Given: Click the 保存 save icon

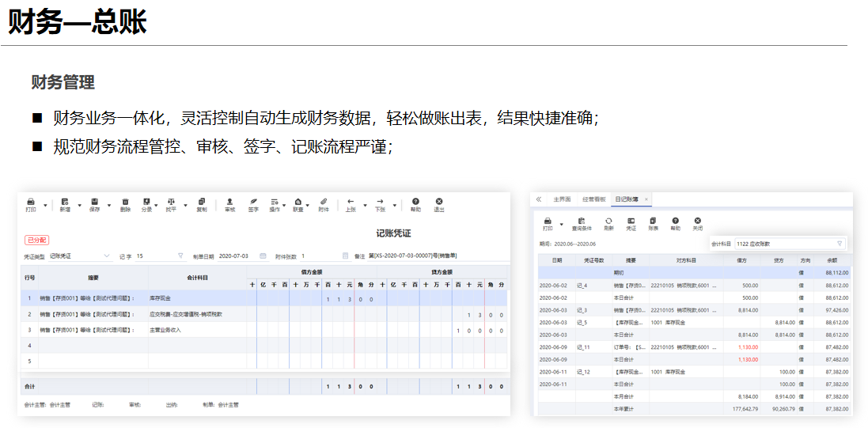Looking at the screenshot, I should click(x=95, y=202).
